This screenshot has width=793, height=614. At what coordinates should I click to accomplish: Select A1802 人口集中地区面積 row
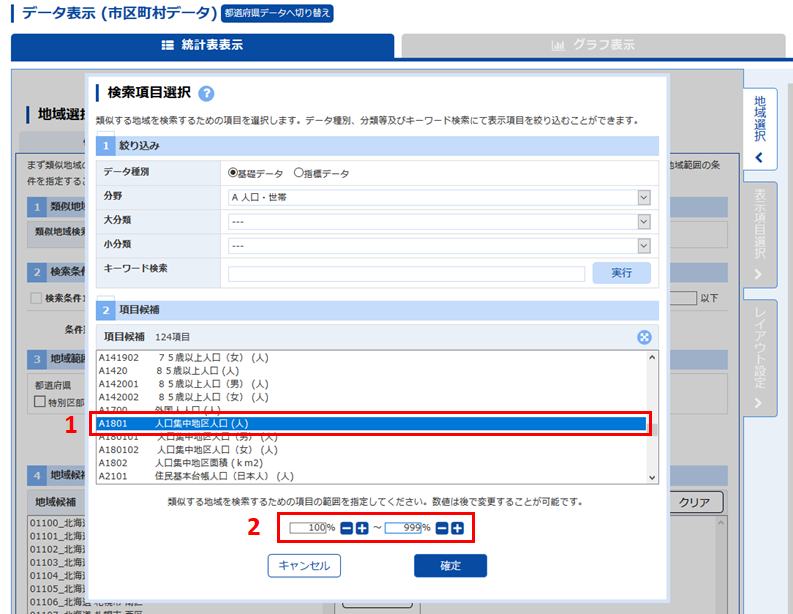pos(371,463)
